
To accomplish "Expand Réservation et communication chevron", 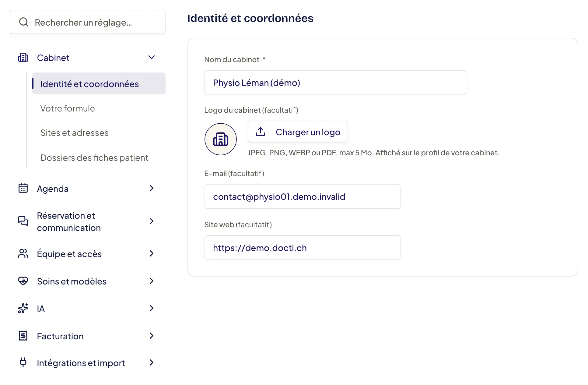I will pos(152,221).
